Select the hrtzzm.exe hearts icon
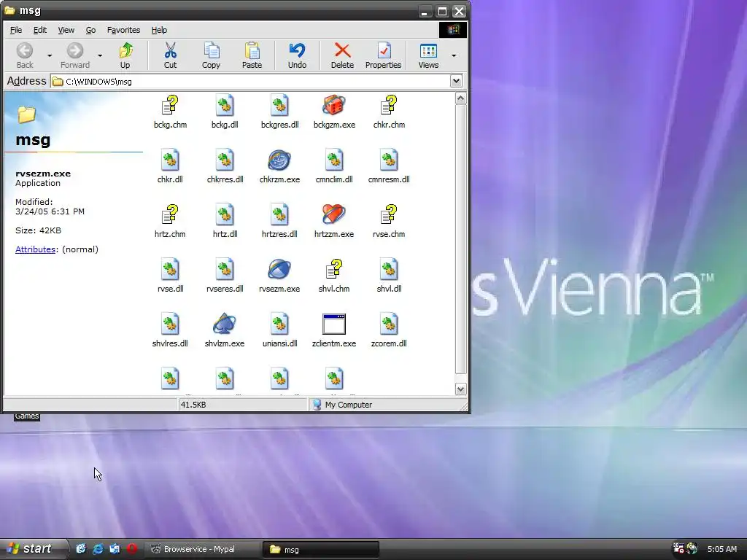This screenshot has width=747, height=560. [334, 215]
